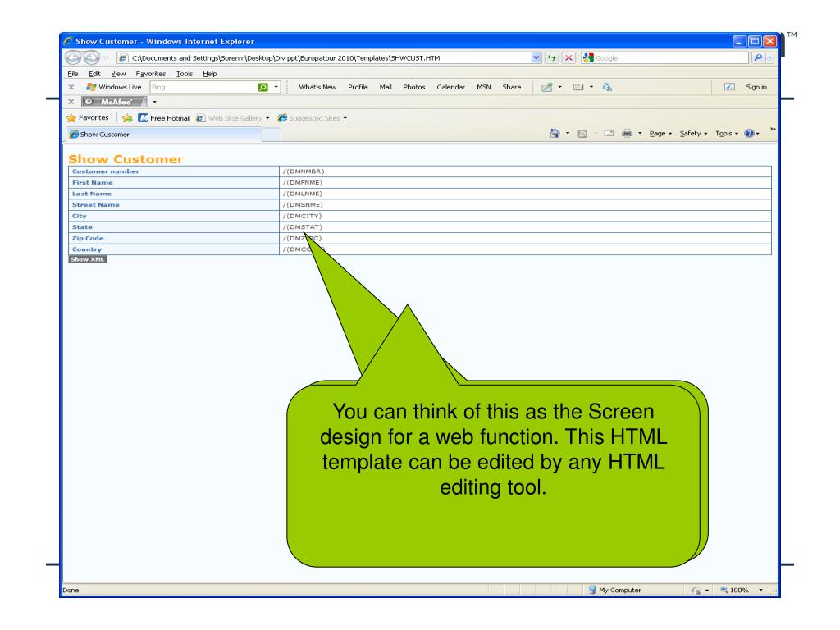Click the browser Forward arrow button
Viewport: 840px width, 630px height.
92,57
